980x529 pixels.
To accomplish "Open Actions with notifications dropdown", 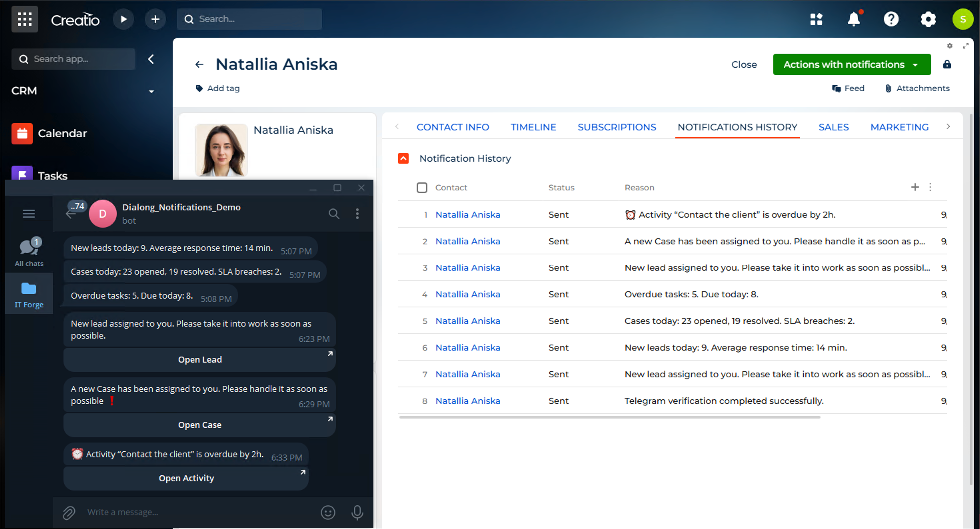I will coord(851,64).
